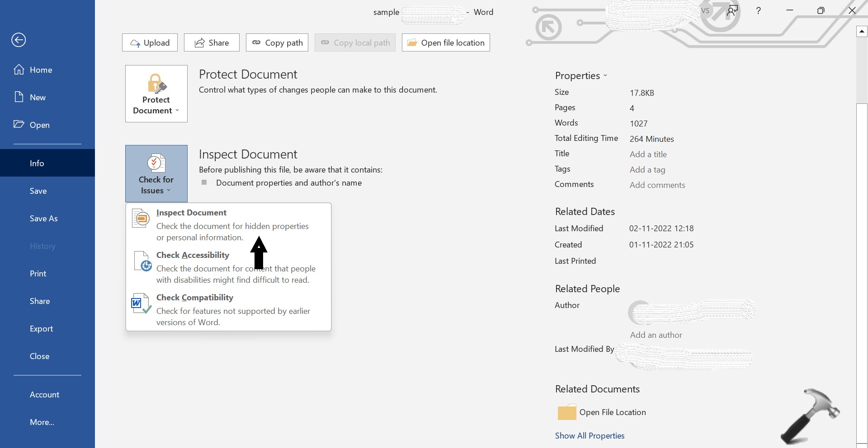Click the Copy path button
The width and height of the screenshot is (868, 448).
coord(277,42)
